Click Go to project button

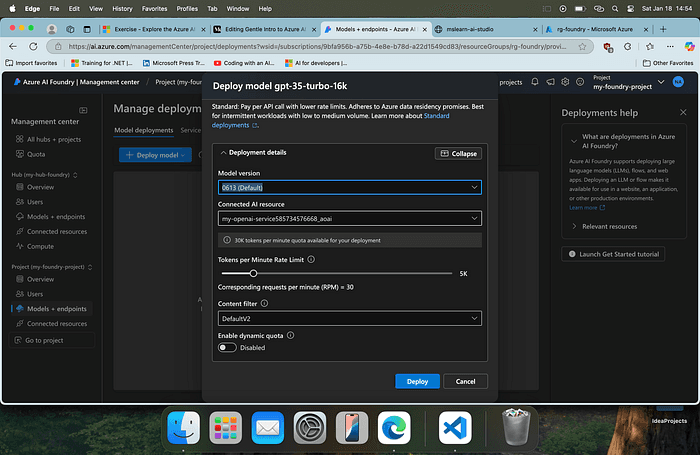(x=51, y=340)
